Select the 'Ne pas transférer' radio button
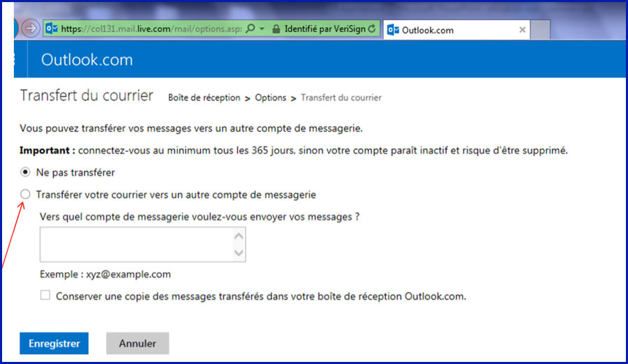This screenshot has height=364, width=628. pyautogui.click(x=26, y=172)
